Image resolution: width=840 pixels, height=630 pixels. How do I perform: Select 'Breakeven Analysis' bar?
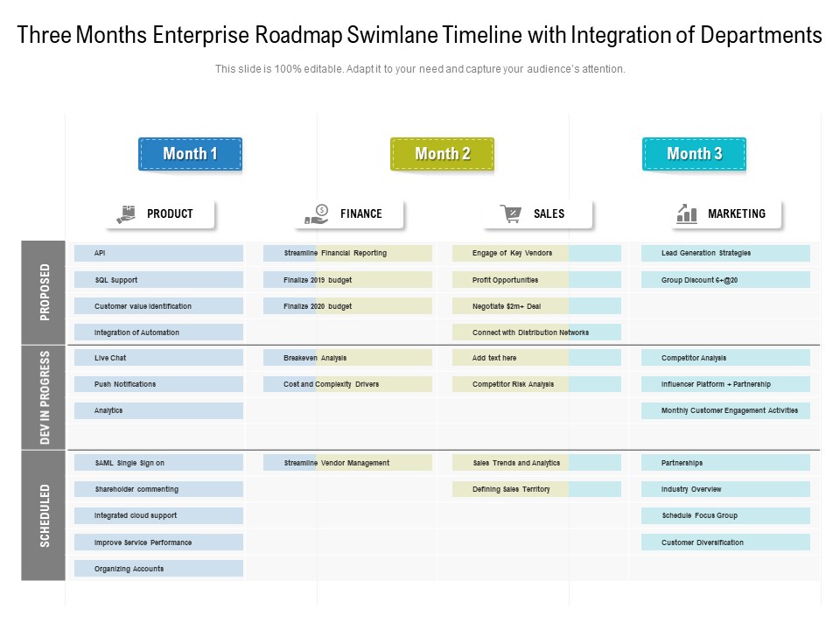click(347, 357)
